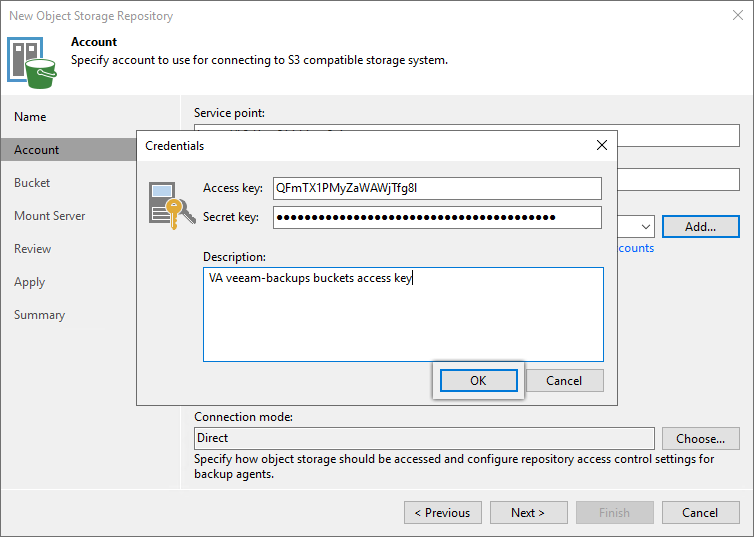
Task: Click the credentials key icon
Action: (x=166, y=204)
